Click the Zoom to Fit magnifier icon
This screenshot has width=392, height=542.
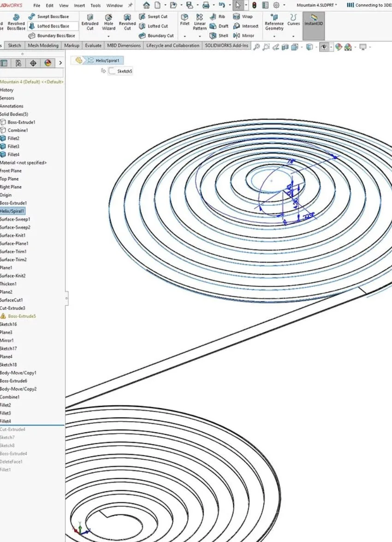click(256, 47)
